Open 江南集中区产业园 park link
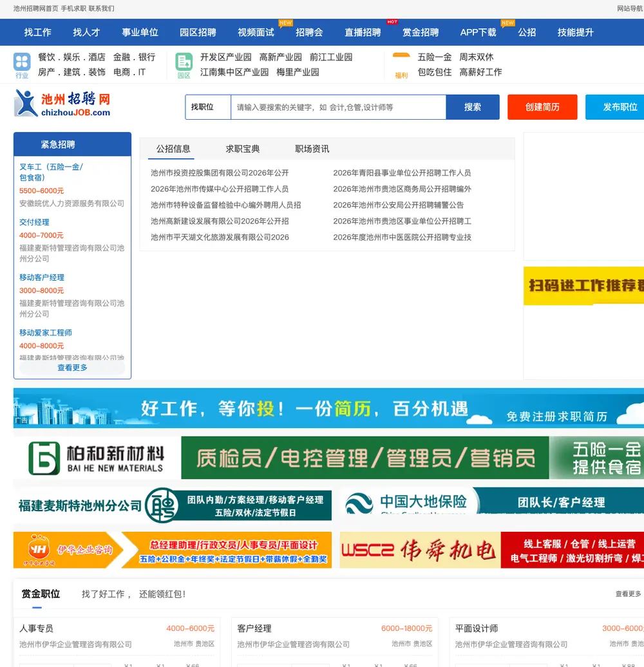 click(x=234, y=72)
